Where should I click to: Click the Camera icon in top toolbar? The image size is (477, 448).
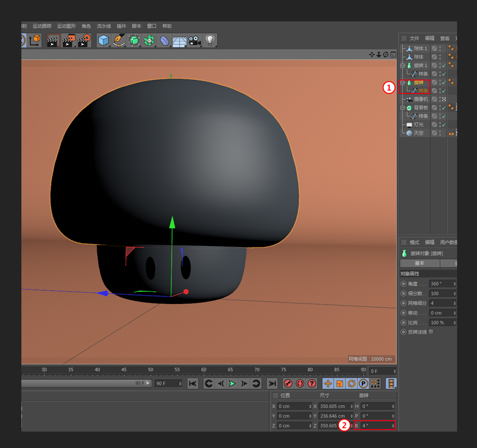coord(194,41)
